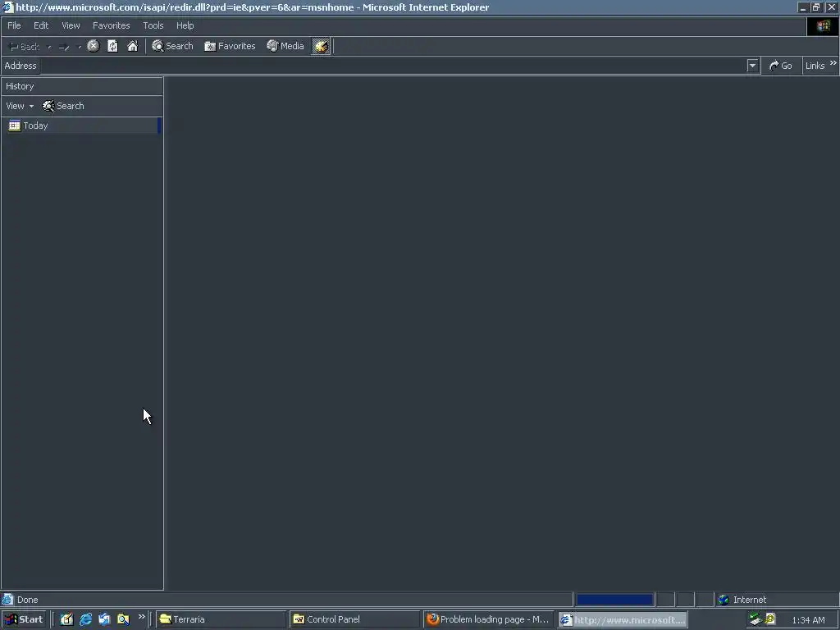Open the View menu in menu bar
This screenshot has width=840, height=630.
[71, 25]
